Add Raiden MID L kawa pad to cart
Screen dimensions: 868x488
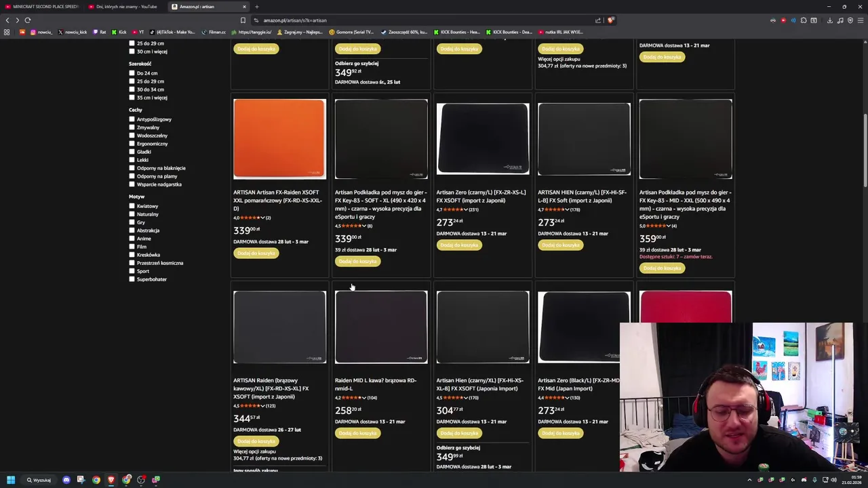[x=357, y=433]
